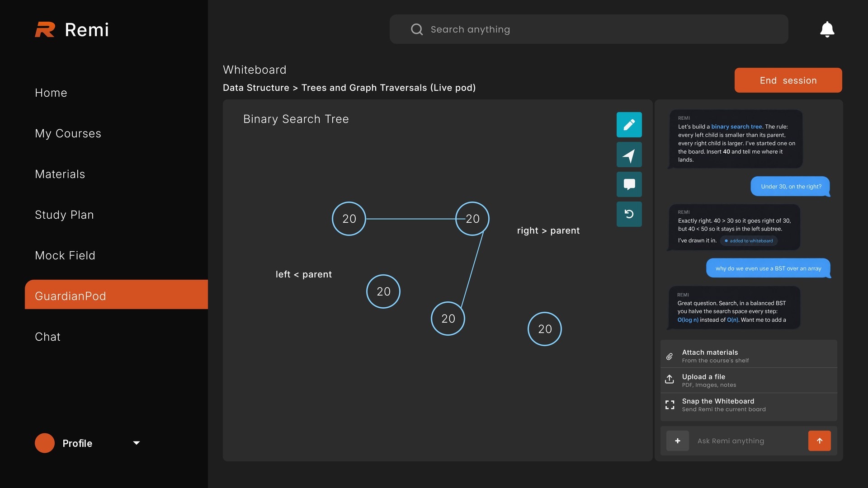Screen dimensions: 868x488
Task: Expand the Profile dropdown arrow
Action: pos(137,443)
